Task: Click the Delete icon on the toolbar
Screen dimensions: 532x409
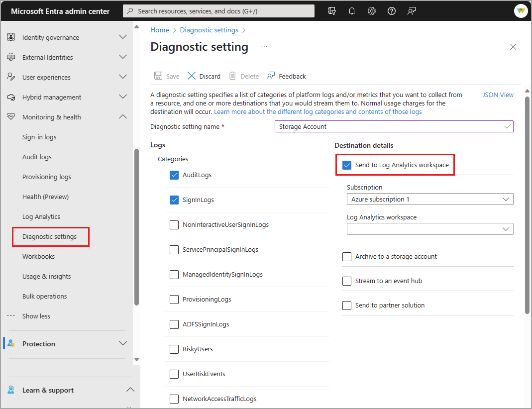Action: click(243, 76)
